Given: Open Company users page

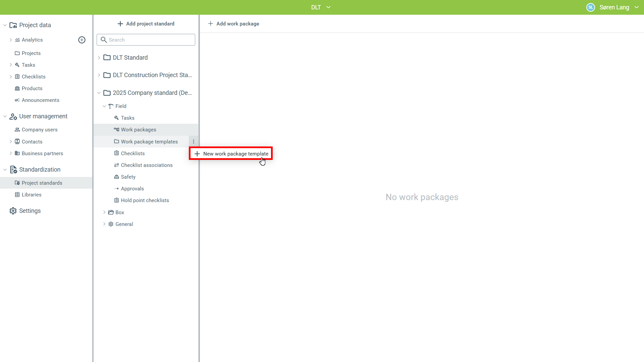Looking at the screenshot, I should coord(40,130).
